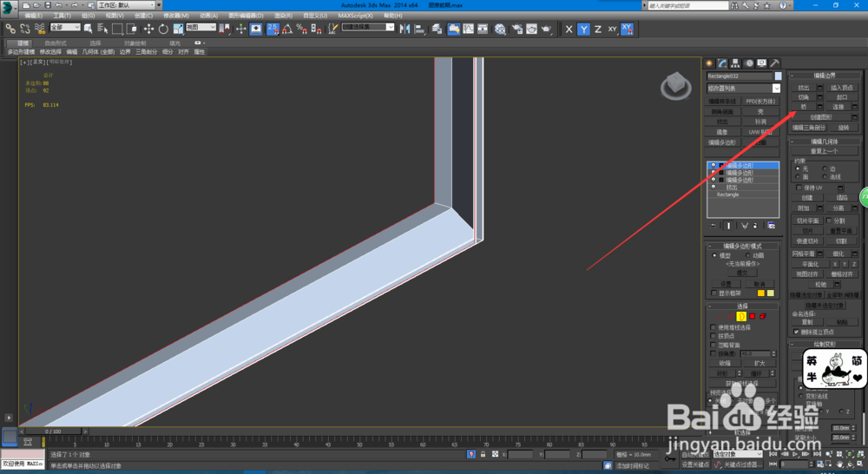Click the Unlink Selection icon

(x=25, y=29)
